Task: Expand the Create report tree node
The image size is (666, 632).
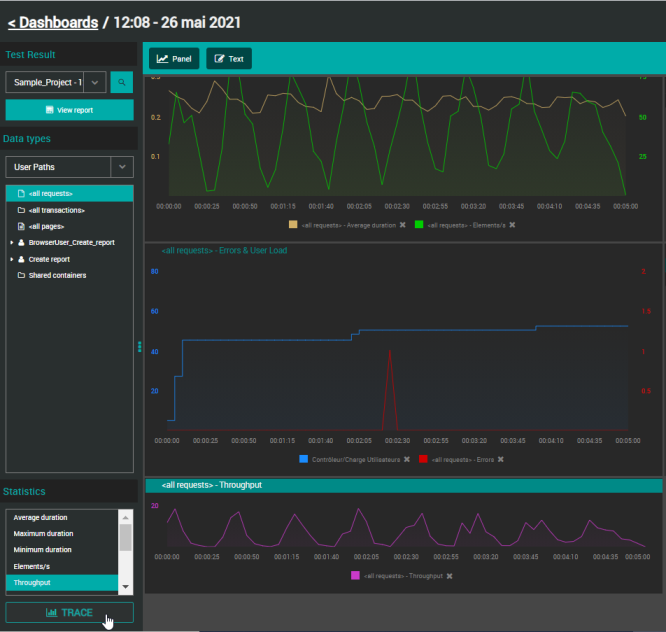Action: coord(12,259)
